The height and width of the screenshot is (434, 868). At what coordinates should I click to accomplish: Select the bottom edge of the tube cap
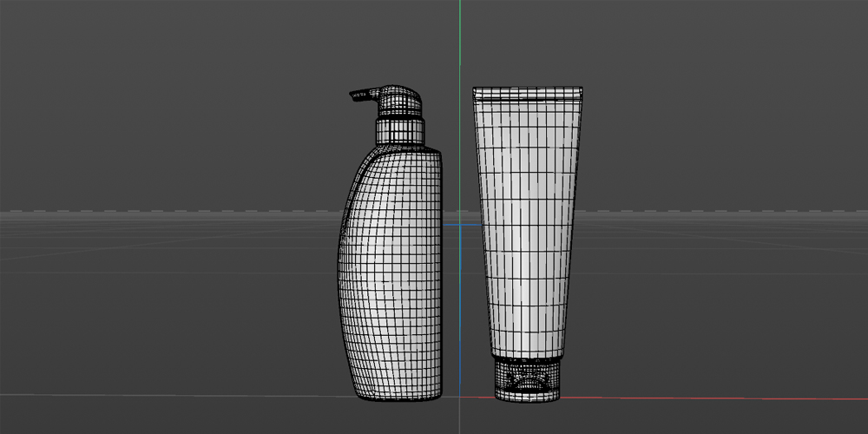pos(526,398)
